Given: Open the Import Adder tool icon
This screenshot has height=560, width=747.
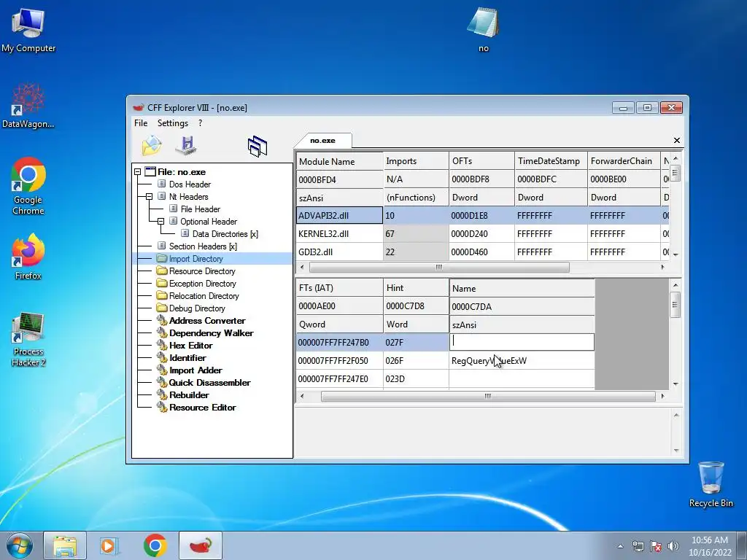Looking at the screenshot, I should tap(162, 370).
